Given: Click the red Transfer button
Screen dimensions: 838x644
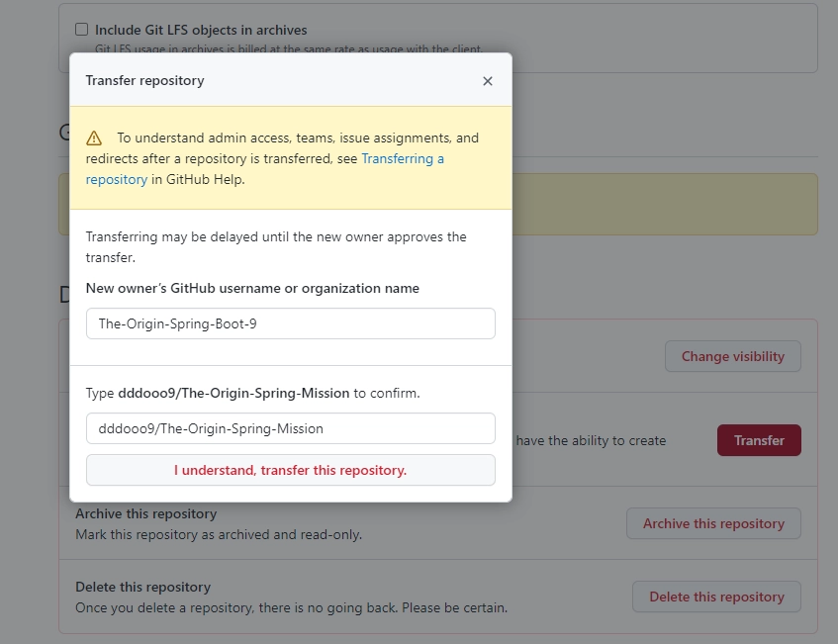Looking at the screenshot, I should (759, 440).
